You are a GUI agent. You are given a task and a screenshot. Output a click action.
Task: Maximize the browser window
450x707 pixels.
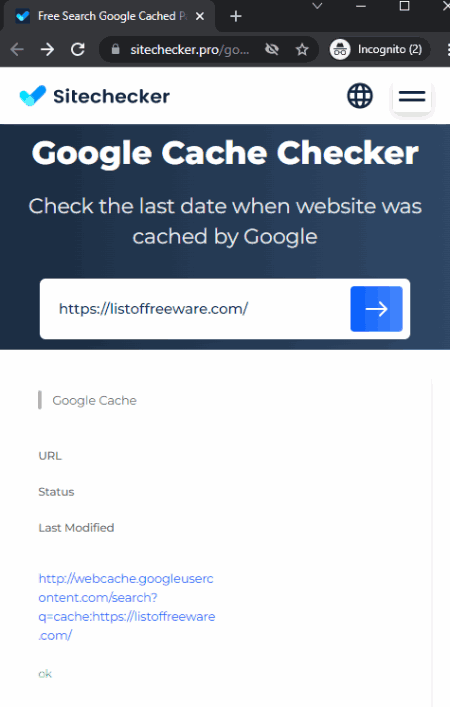404,6
